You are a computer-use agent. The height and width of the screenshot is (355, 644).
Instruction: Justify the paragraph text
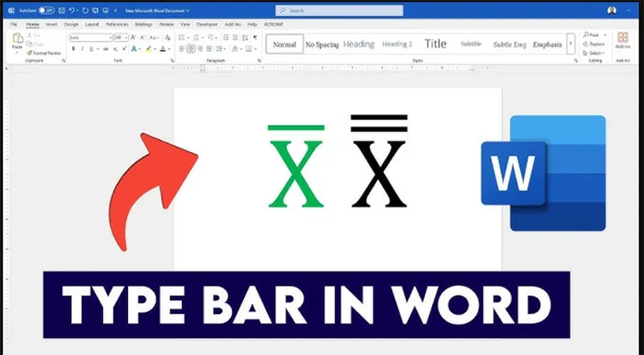point(209,49)
